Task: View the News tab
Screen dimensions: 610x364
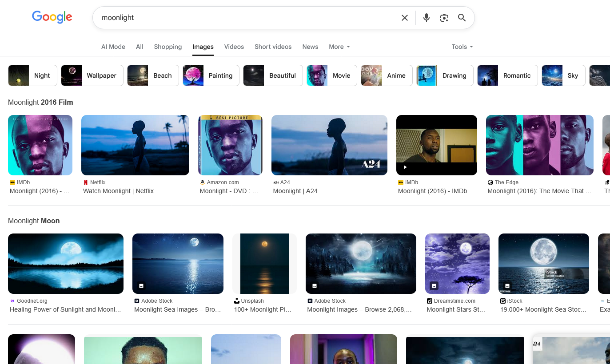Action: pos(310,47)
